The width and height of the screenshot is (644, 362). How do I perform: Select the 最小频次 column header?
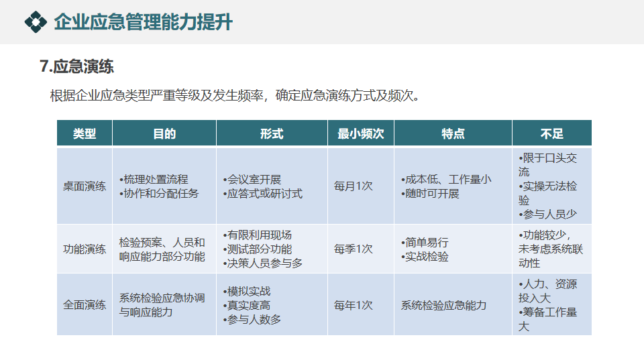point(361,133)
